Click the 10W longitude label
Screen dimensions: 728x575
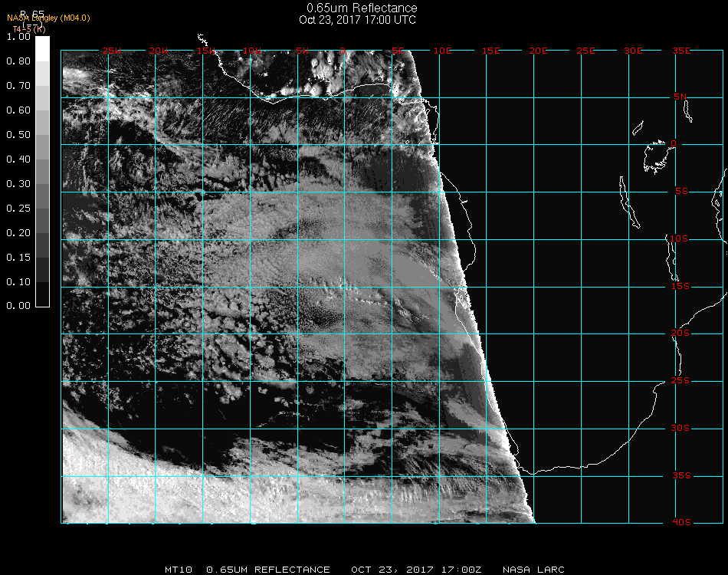click(x=253, y=51)
